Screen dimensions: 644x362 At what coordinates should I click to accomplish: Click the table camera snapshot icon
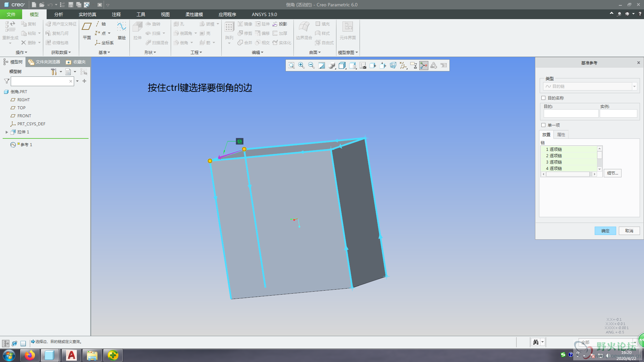pyautogui.click(x=363, y=66)
